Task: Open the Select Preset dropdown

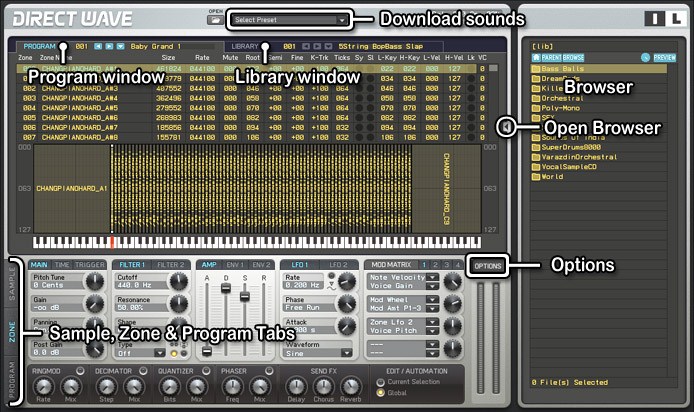Action: [289, 19]
